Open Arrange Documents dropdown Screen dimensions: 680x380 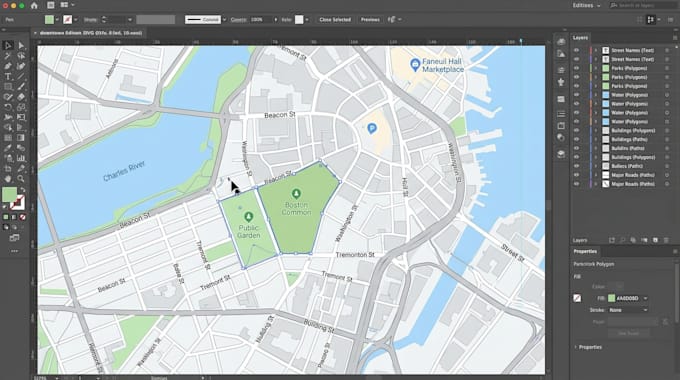pyautogui.click(x=67, y=5)
